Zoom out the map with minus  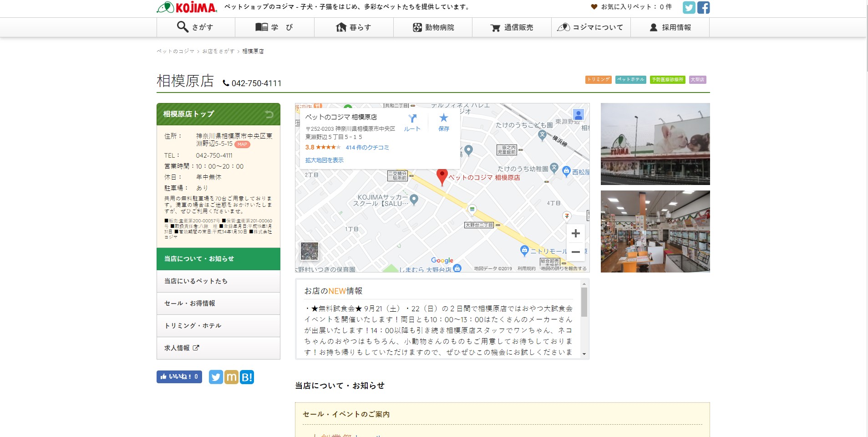click(x=576, y=252)
